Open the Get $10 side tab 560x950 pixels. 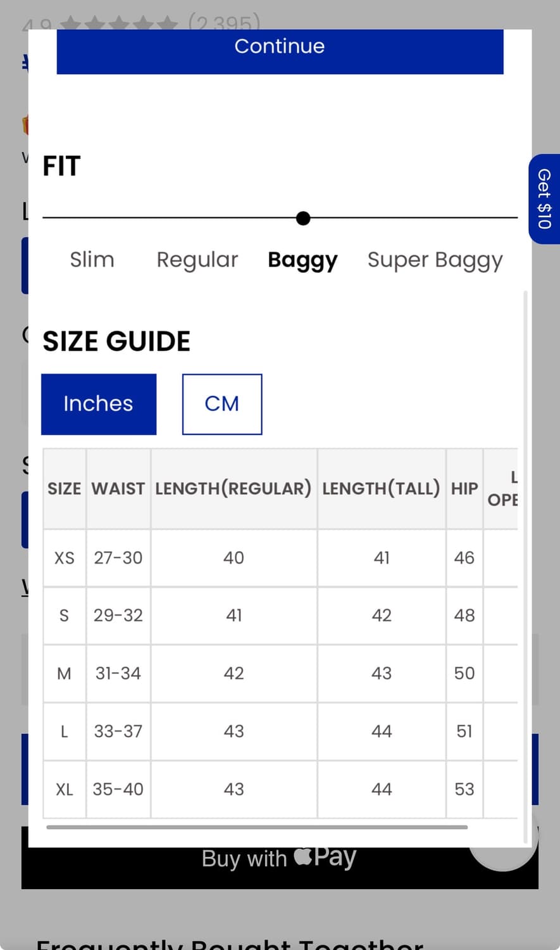tap(544, 199)
